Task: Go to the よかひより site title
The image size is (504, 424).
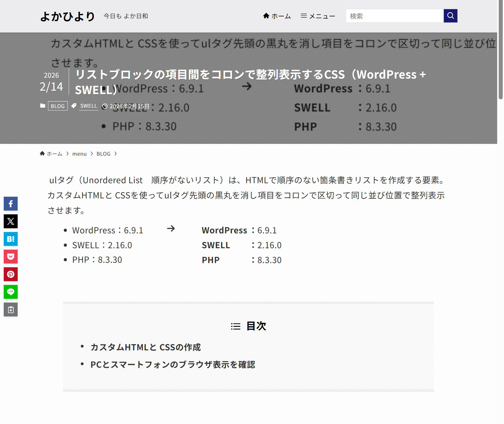Action: (67, 16)
